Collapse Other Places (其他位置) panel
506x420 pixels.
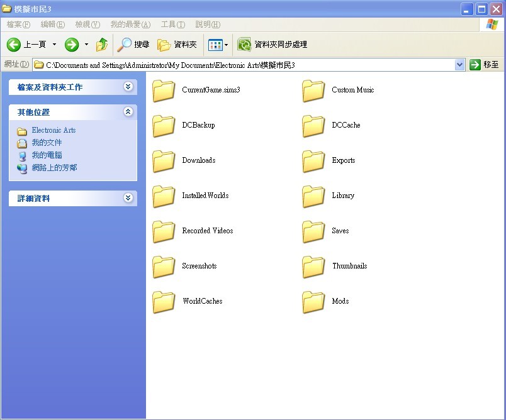click(128, 111)
